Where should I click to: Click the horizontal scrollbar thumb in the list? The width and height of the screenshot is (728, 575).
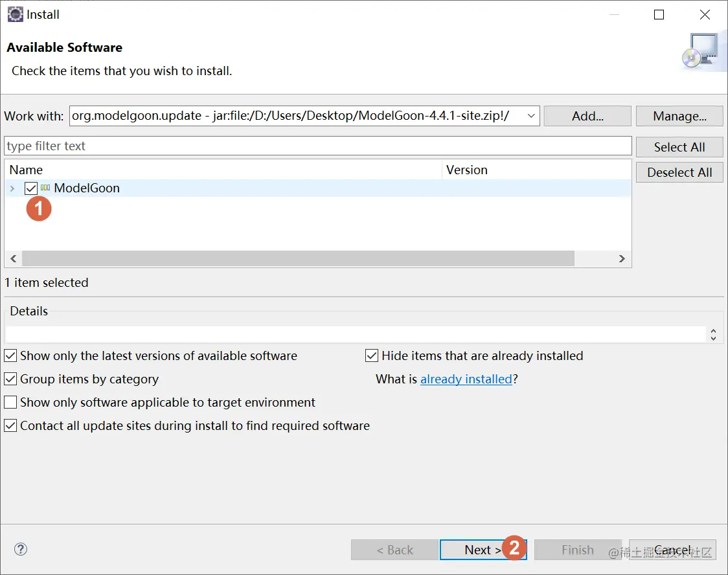[x=298, y=258]
